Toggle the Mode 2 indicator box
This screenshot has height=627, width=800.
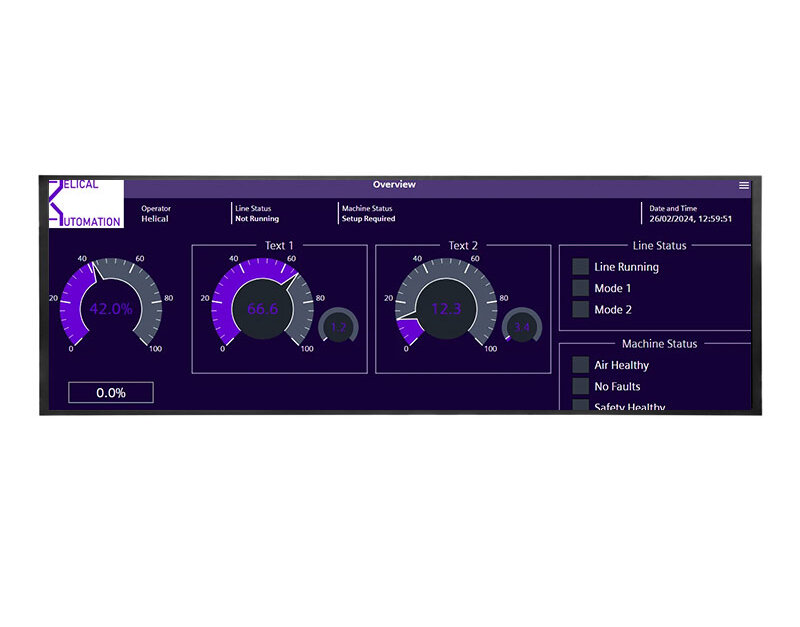point(580,309)
